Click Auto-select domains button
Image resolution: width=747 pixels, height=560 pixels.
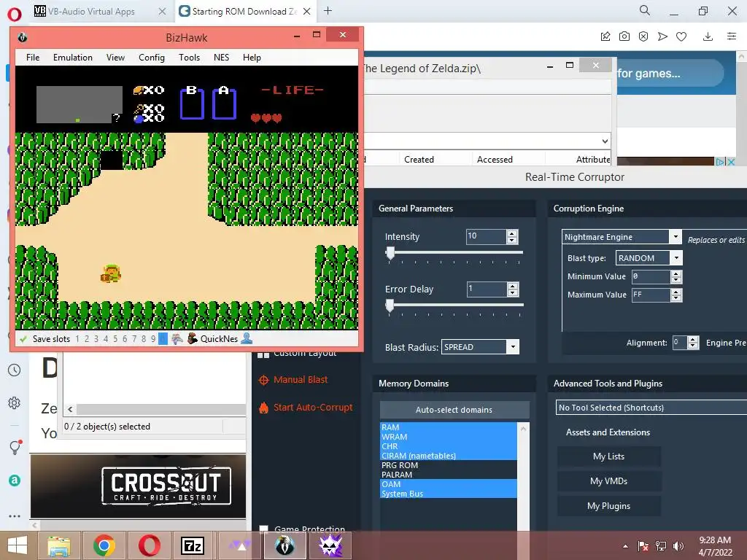coord(454,410)
